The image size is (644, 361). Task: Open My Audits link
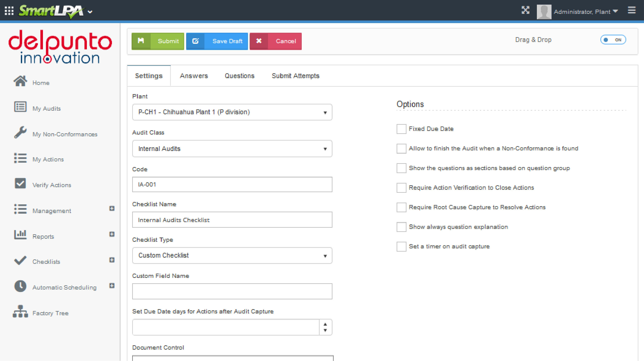click(x=47, y=109)
